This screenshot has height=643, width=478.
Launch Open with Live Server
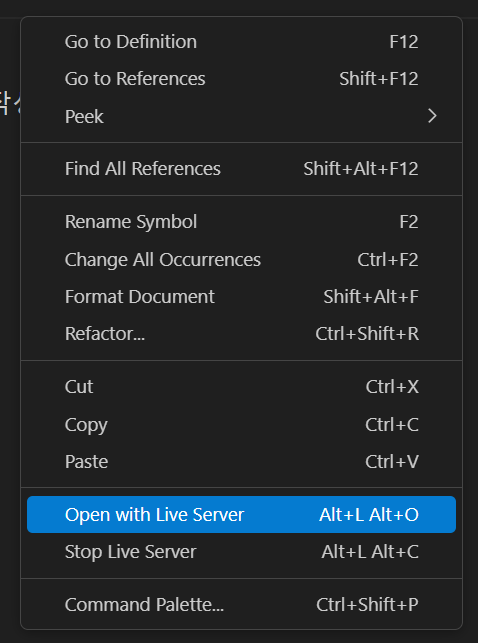(241, 515)
